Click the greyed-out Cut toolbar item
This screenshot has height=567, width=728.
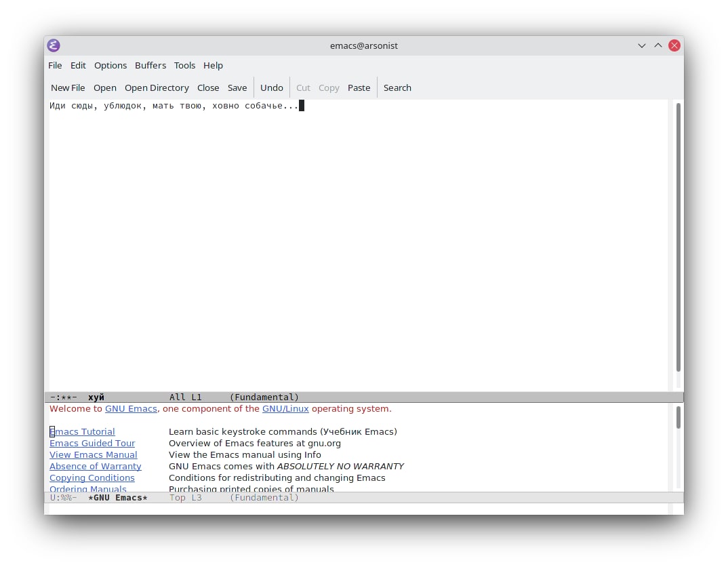pos(303,87)
